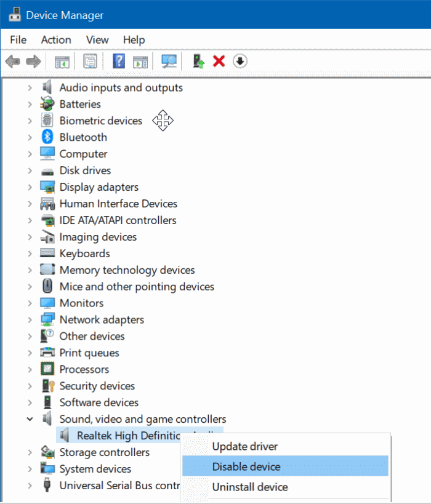
Task: Select the Processors label
Action: [84, 369]
